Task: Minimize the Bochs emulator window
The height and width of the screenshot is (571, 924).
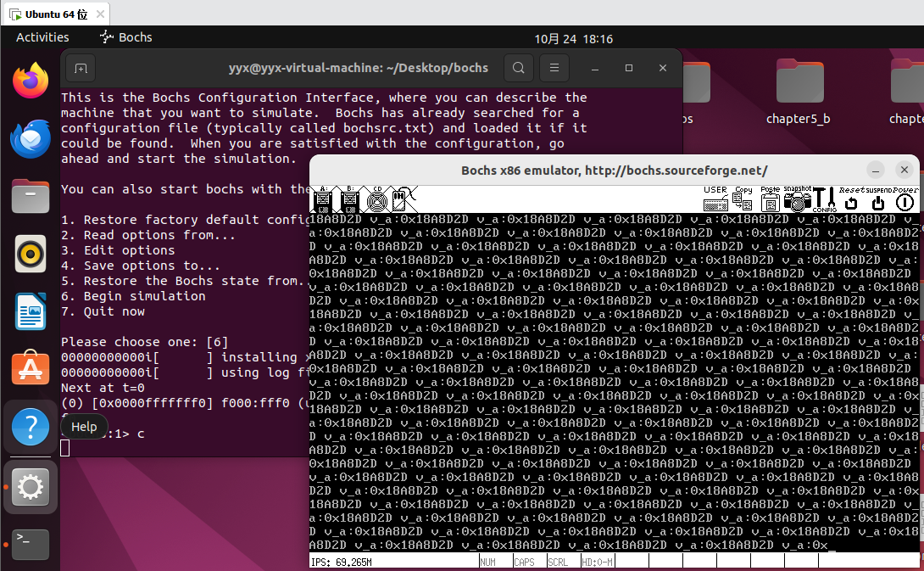Action: click(x=876, y=171)
